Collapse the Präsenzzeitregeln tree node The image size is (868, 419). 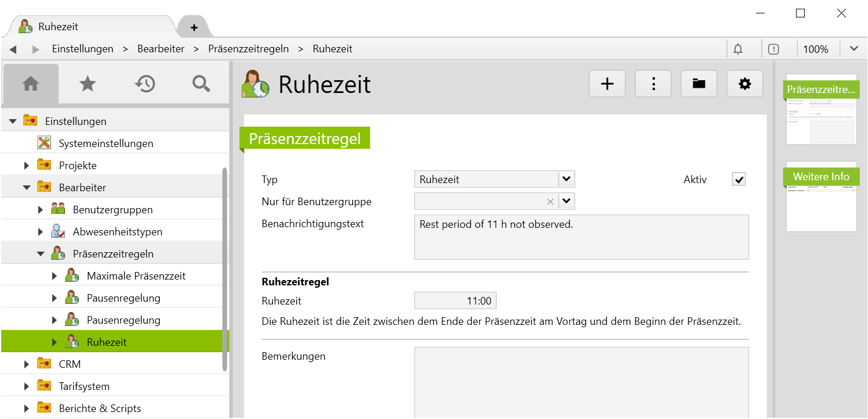pos(41,254)
